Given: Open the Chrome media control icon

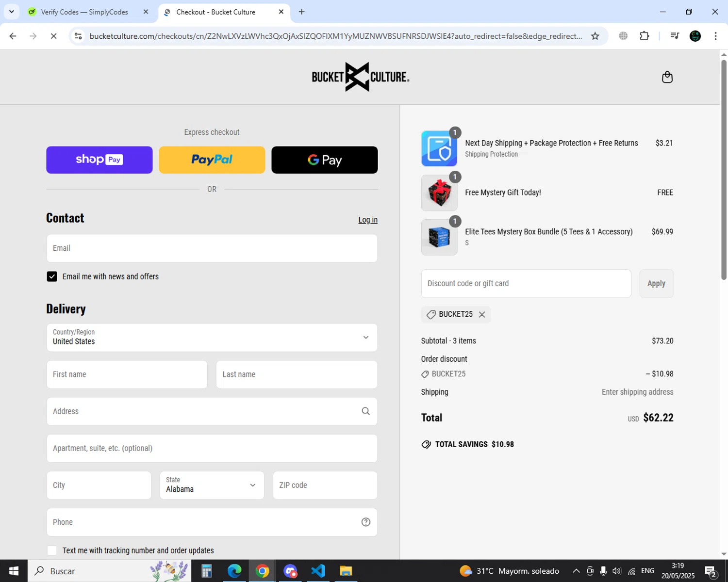Looking at the screenshot, I should (x=675, y=36).
